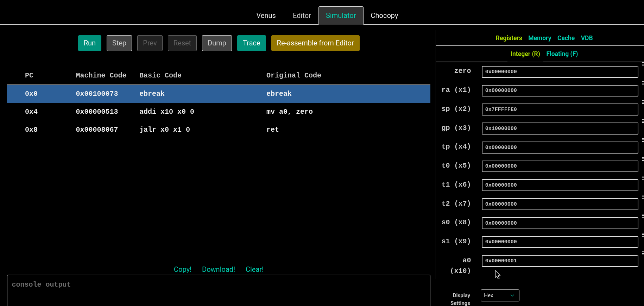644x306 pixels.
Task: Open the Memory panel tab
Action: coord(539,38)
